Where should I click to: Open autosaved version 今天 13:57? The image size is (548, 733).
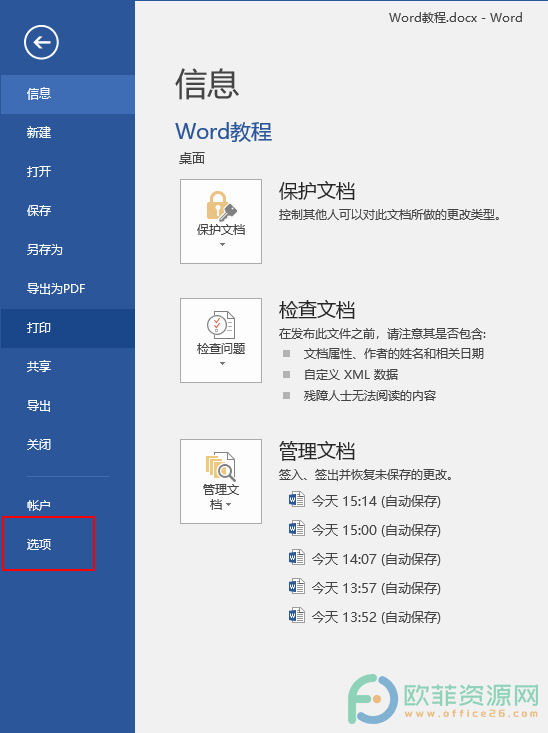pos(376,588)
